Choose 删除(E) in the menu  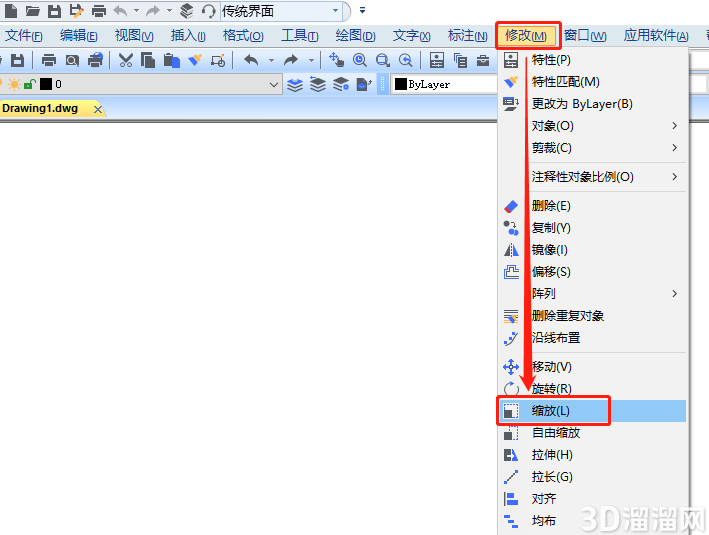pyautogui.click(x=593, y=206)
